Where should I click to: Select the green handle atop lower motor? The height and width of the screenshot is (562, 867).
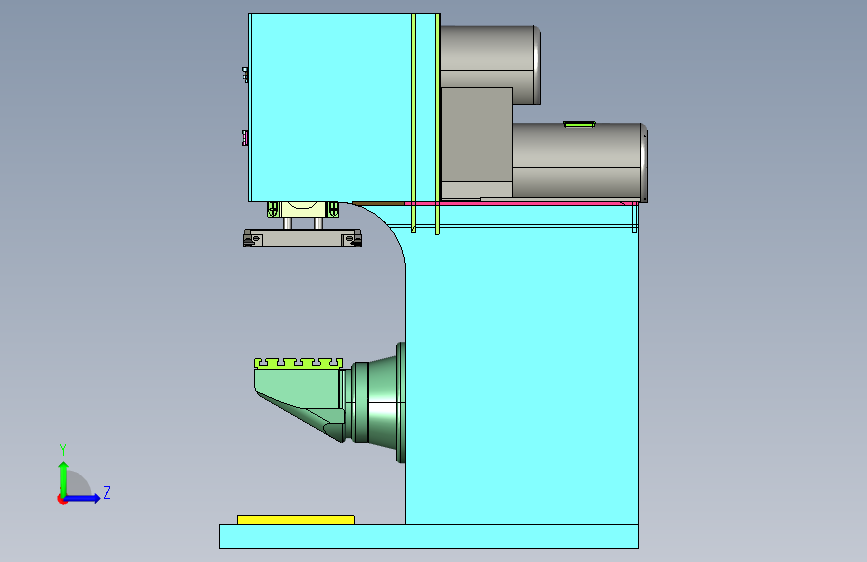[x=579, y=124]
